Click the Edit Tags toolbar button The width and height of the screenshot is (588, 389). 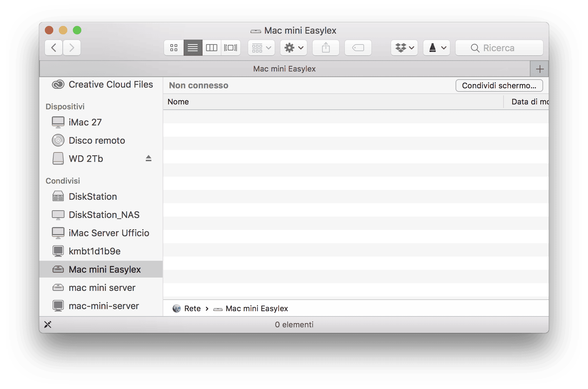[x=358, y=48]
